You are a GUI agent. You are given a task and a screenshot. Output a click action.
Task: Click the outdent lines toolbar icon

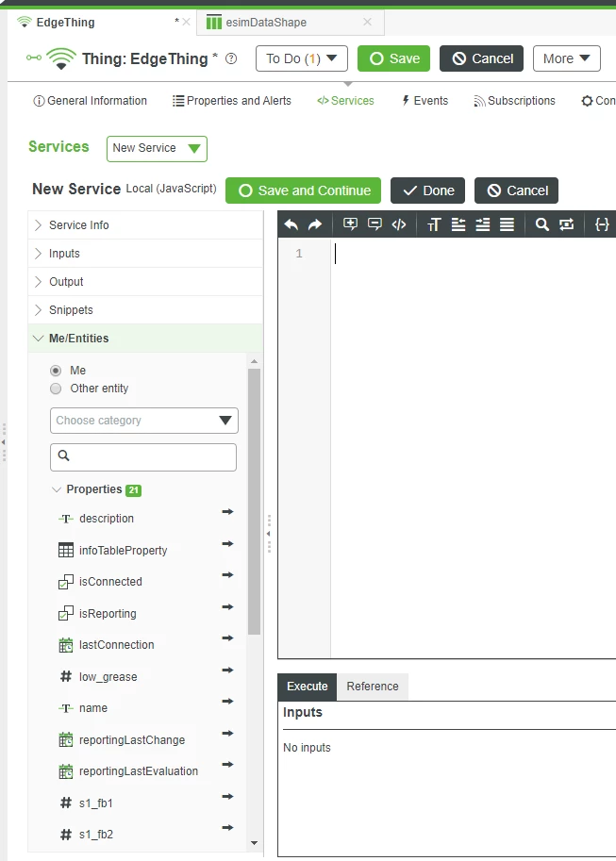point(458,224)
